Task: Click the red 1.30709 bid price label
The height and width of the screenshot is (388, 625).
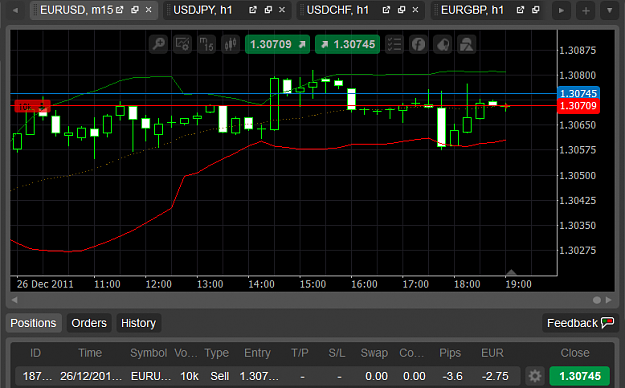Action: tap(578, 106)
